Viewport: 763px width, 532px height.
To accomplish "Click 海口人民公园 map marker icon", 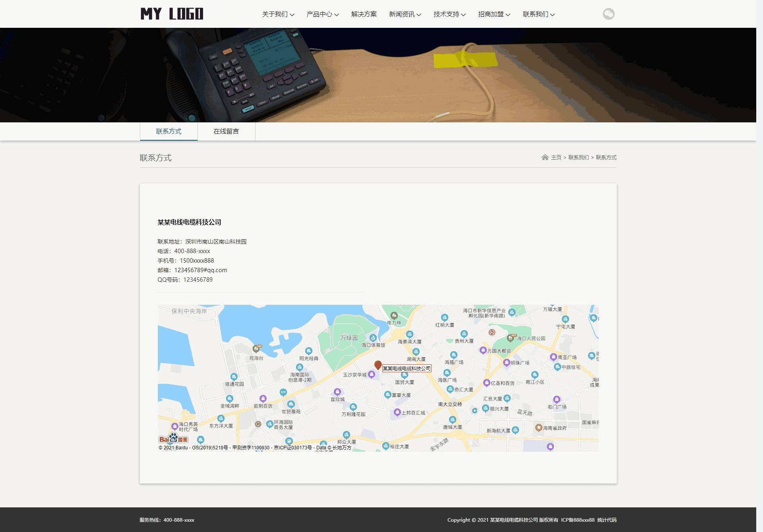I will 511,338.
